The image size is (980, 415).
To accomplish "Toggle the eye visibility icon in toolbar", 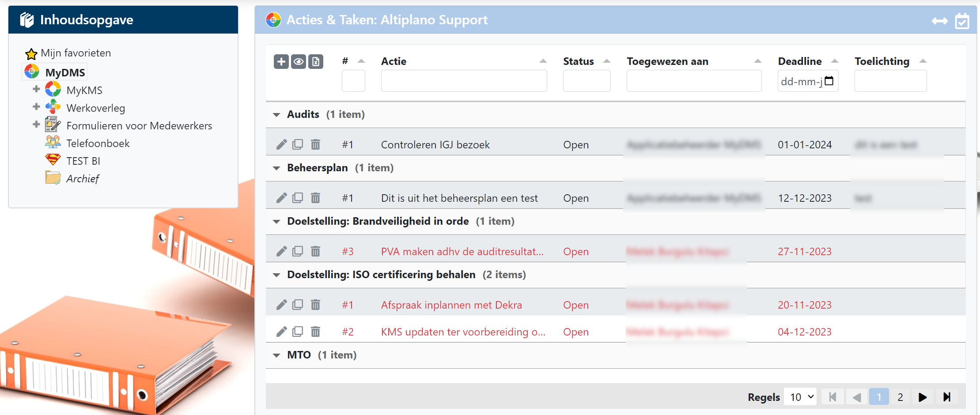I will pos(299,61).
